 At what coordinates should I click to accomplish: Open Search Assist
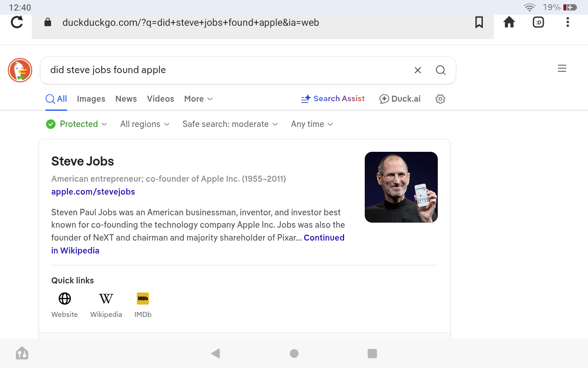click(x=333, y=99)
